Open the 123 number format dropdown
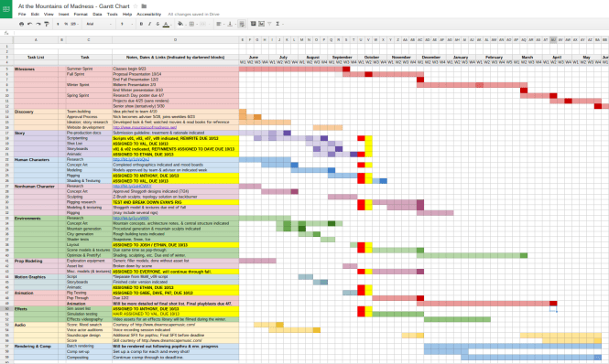Image resolution: width=609 pixels, height=364 pixels. [x=74, y=24]
